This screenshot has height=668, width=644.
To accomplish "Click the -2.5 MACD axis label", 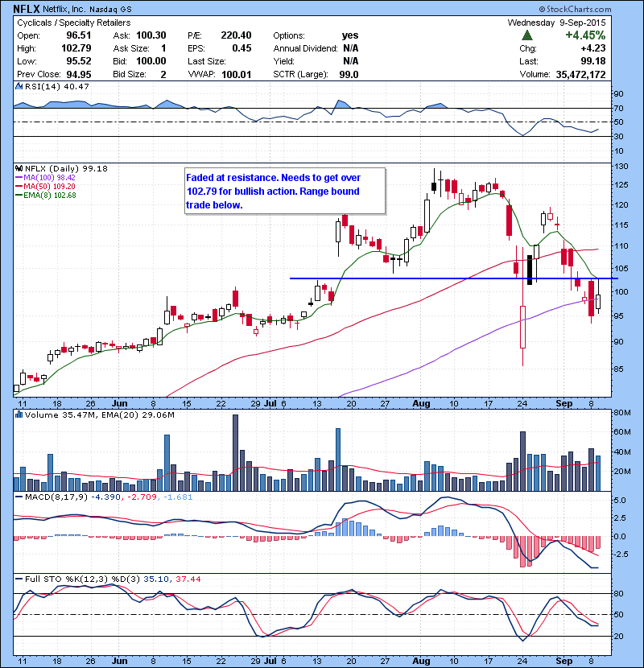I will coord(620,555).
